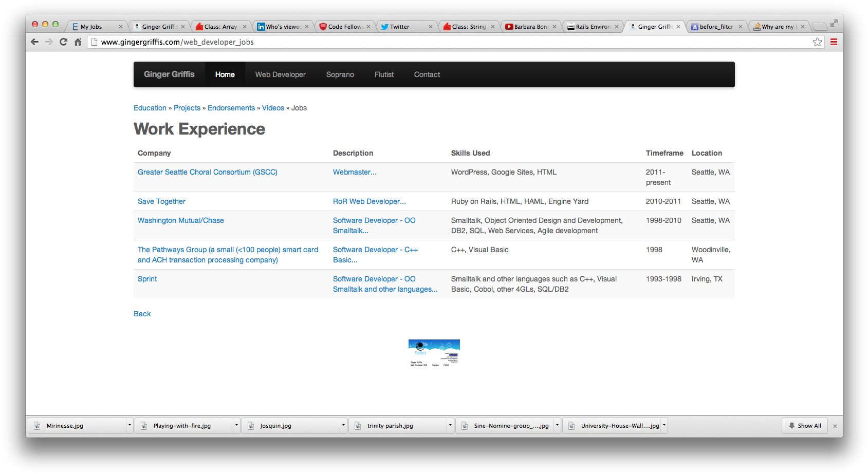Open The Pathways Group company link
Screen dimensions: 868x474
228,255
